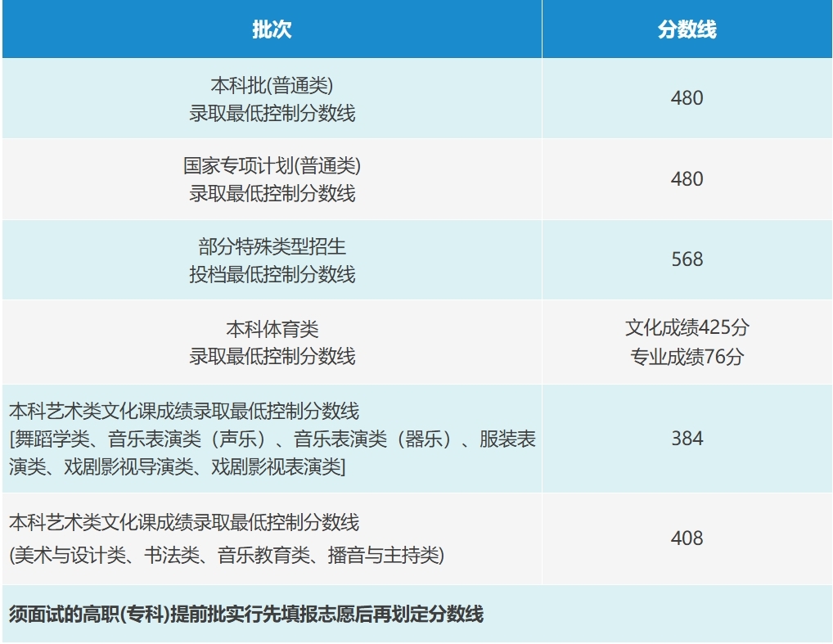Select the 480 score for 国家专项计划

coord(687,179)
